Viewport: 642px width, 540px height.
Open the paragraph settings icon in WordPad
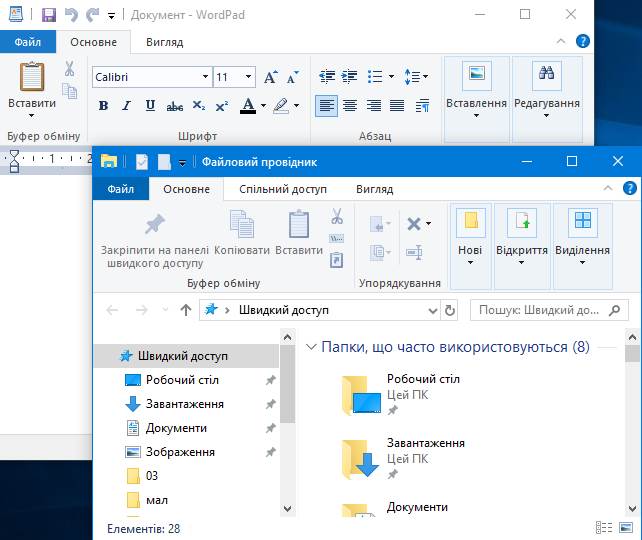[422, 106]
